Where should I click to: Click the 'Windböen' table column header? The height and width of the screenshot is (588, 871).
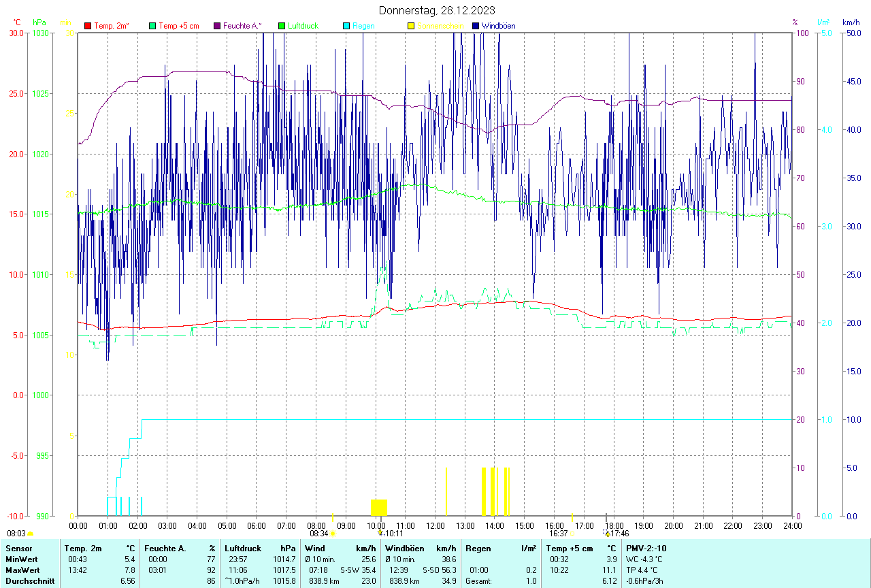point(405,548)
